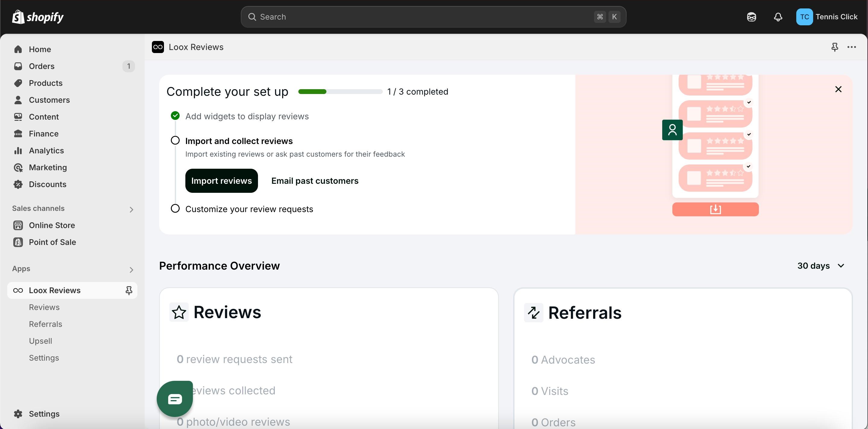The height and width of the screenshot is (429, 868).
Task: Open Add widgets to display reviews step
Action: [247, 116]
